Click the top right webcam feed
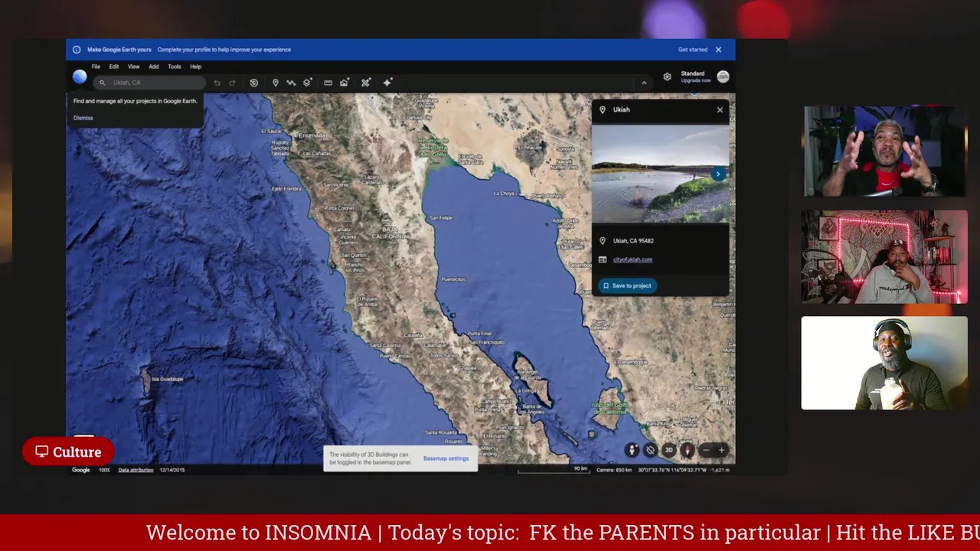Image resolution: width=980 pixels, height=551 pixels. pos(885,152)
